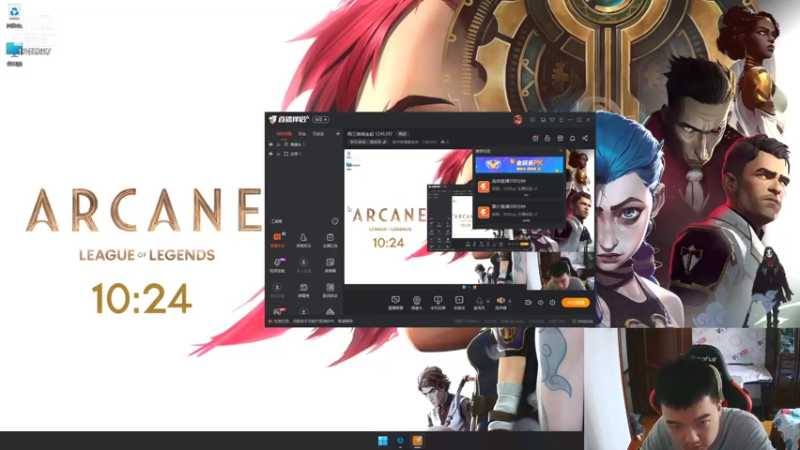Open the pill dropdown beside the app logo

[320, 119]
